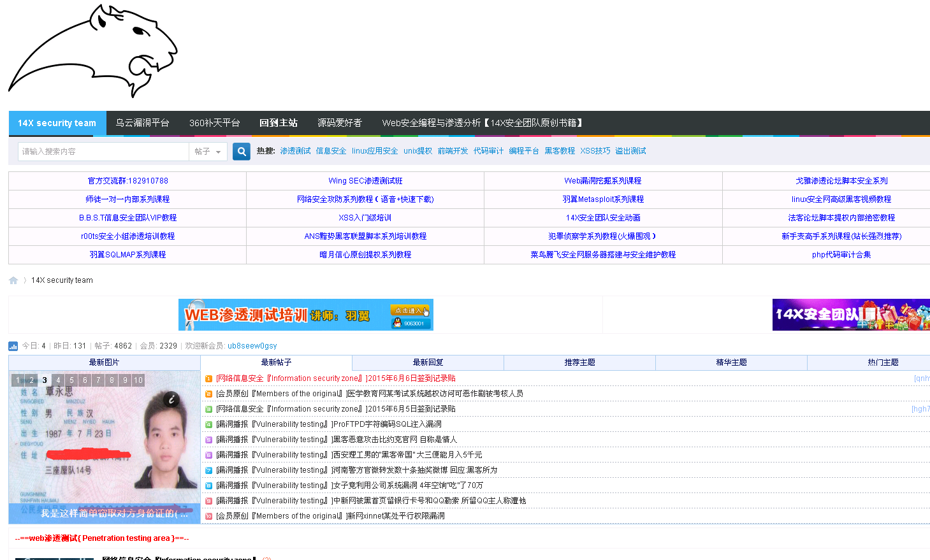The image size is (930, 560).
Task: Click the search text input field
Action: coord(103,152)
